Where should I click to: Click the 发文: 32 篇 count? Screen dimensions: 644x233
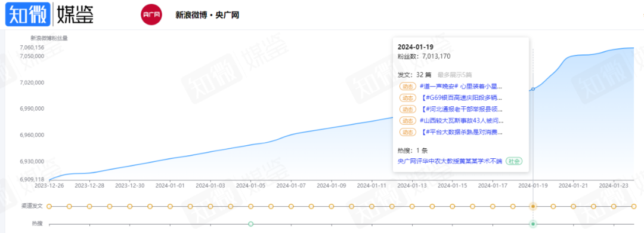414,75
